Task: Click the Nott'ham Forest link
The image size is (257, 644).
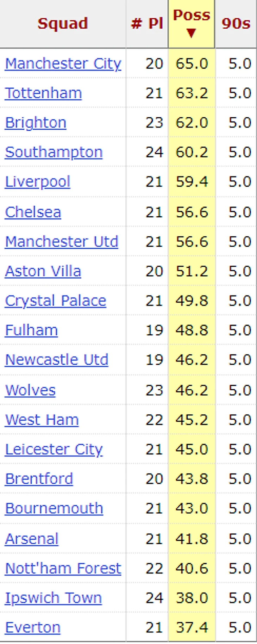Action: pos(63,569)
